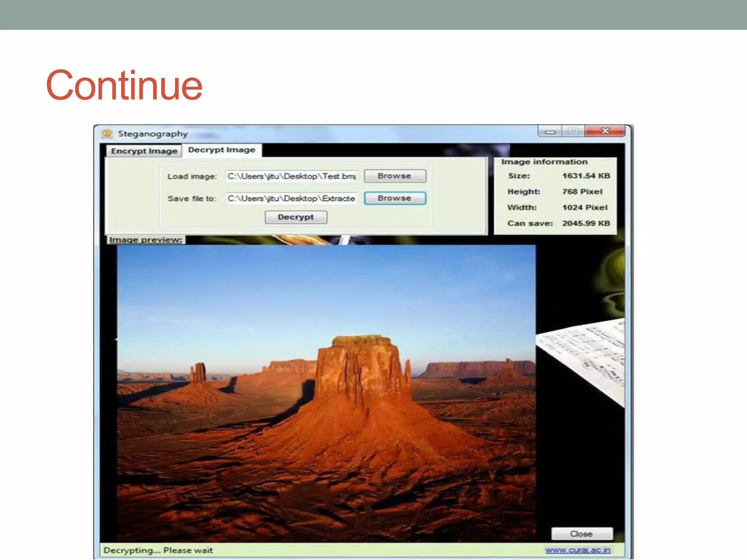Click the Decrypting... Please wait status text
Image resolution: width=747 pixels, height=560 pixels.
click(x=158, y=550)
